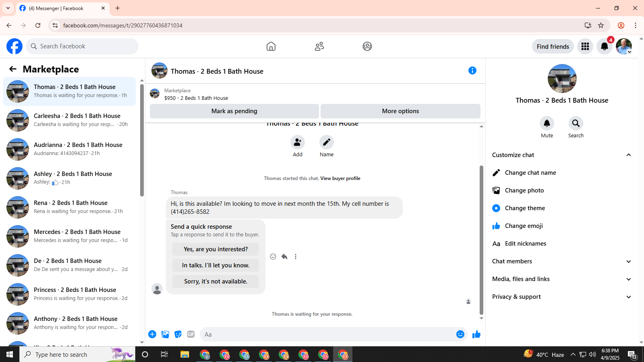Open emoji picker in message box
644x362 pixels.
pos(460,334)
